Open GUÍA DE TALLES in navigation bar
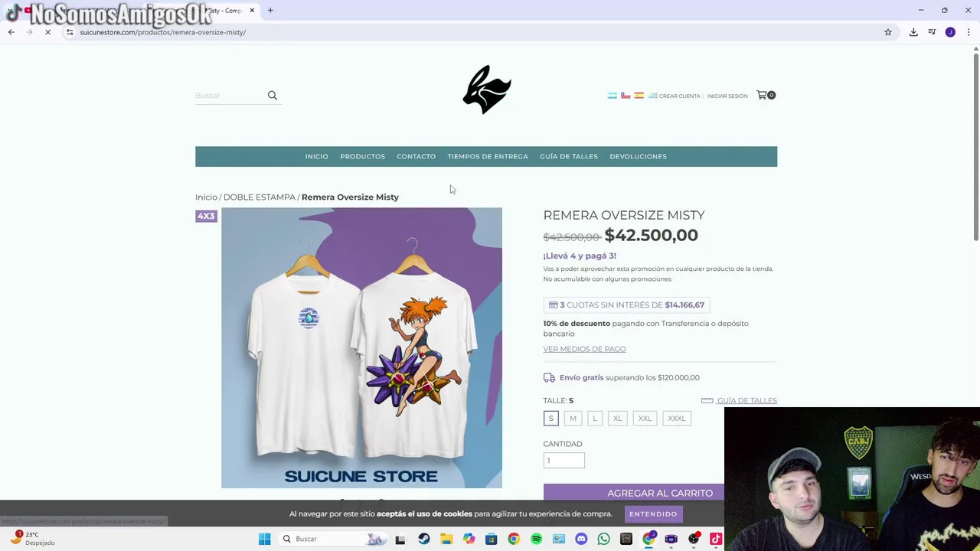980x551 pixels. click(569, 157)
